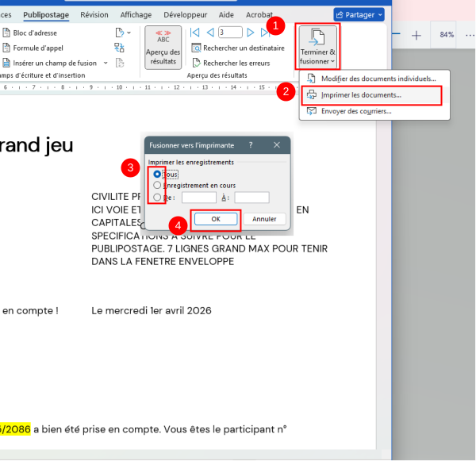Choose Imprimer les documents menu item

360,95
